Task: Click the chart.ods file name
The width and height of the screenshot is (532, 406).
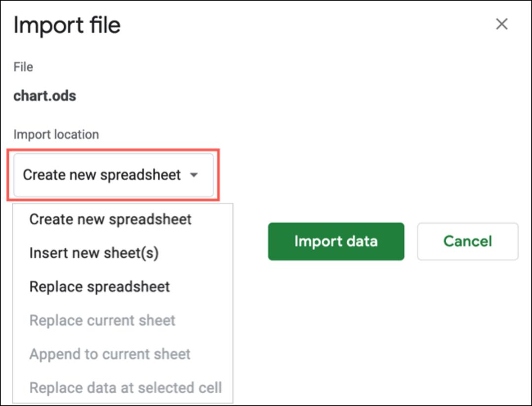Action: click(44, 96)
